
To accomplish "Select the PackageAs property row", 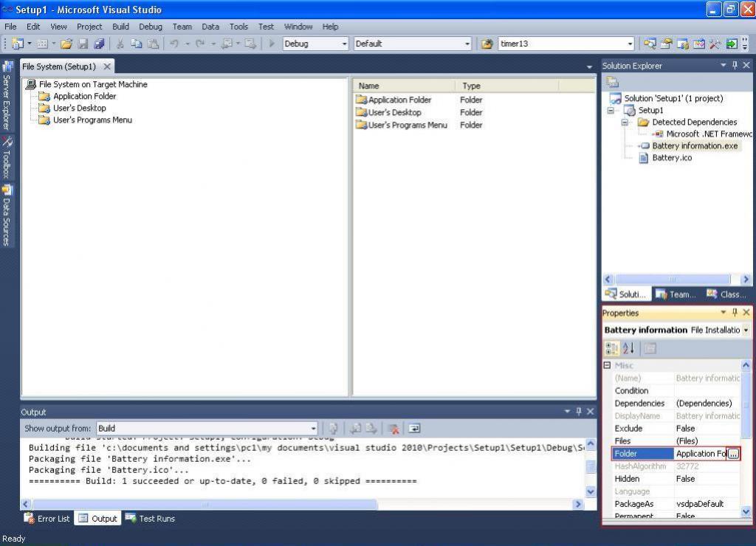I will pyautogui.click(x=676, y=504).
